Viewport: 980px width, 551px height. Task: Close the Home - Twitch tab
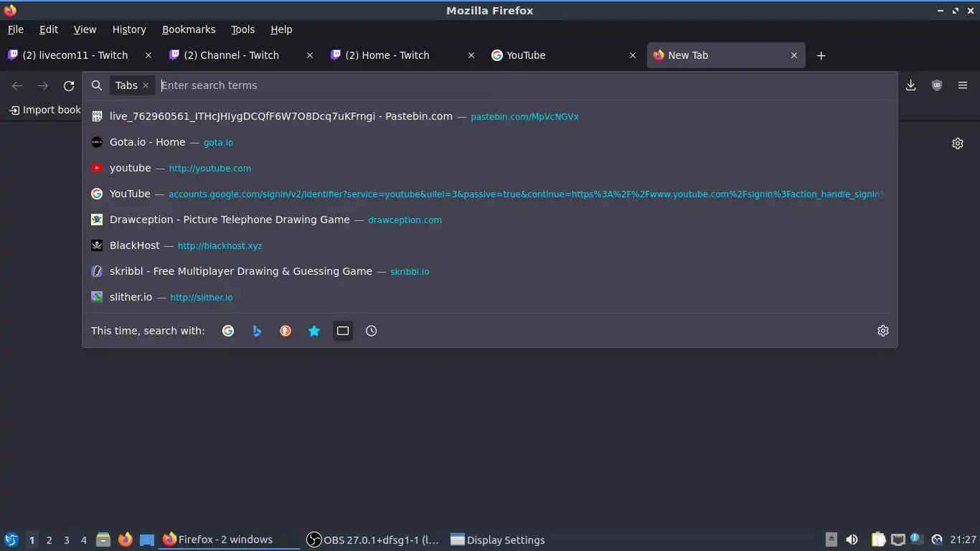[471, 55]
